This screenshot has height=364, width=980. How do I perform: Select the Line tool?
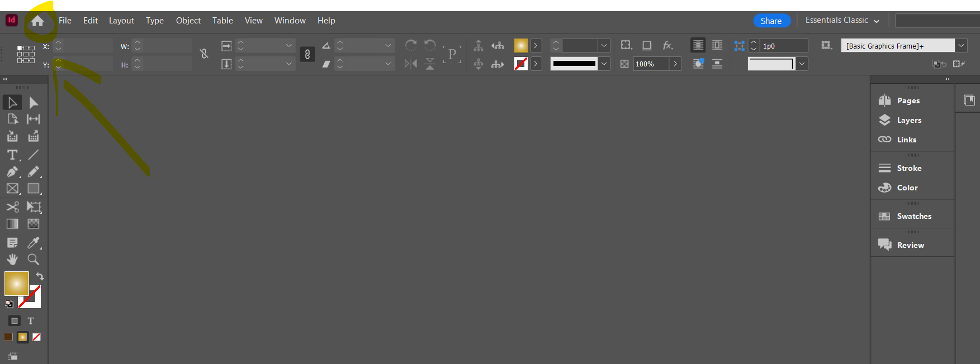tap(34, 155)
